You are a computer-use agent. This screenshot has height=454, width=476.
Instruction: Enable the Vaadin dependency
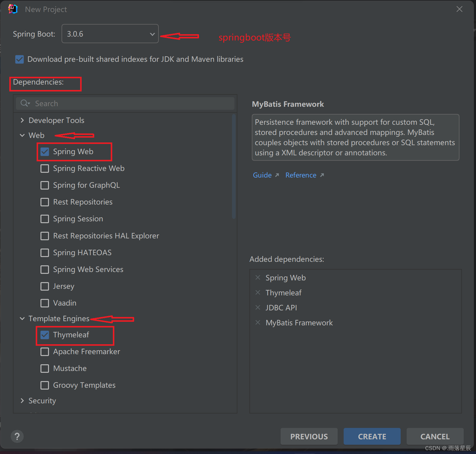(x=45, y=303)
